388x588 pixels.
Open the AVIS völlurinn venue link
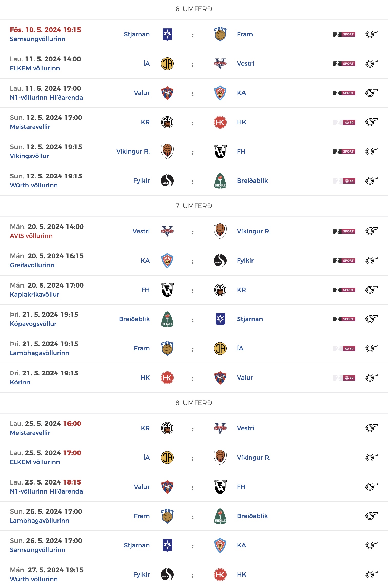pos(31,236)
